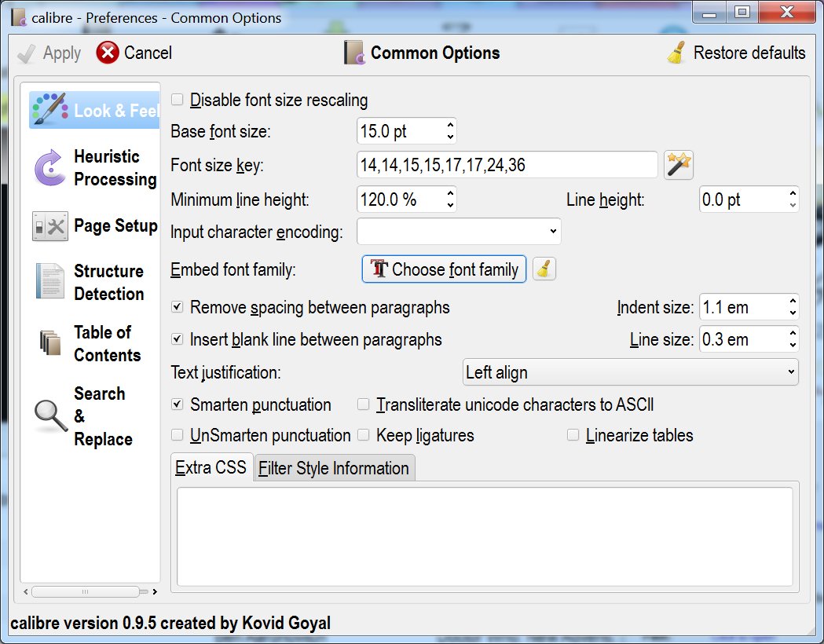Click the sidebar scroll right arrow

coord(155,591)
